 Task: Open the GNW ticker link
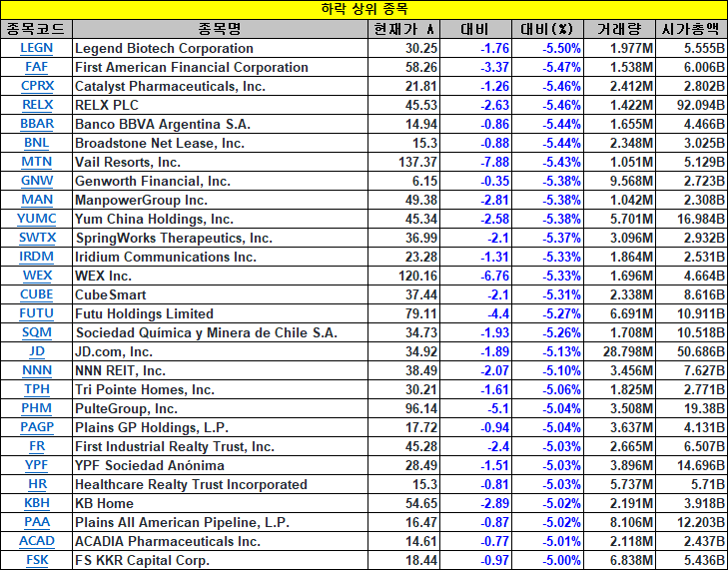point(37,181)
